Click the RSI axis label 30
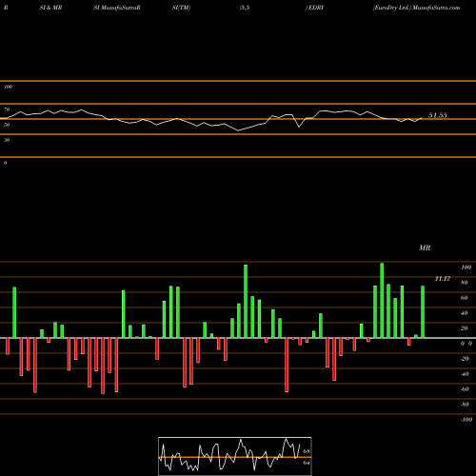 [7, 140]
